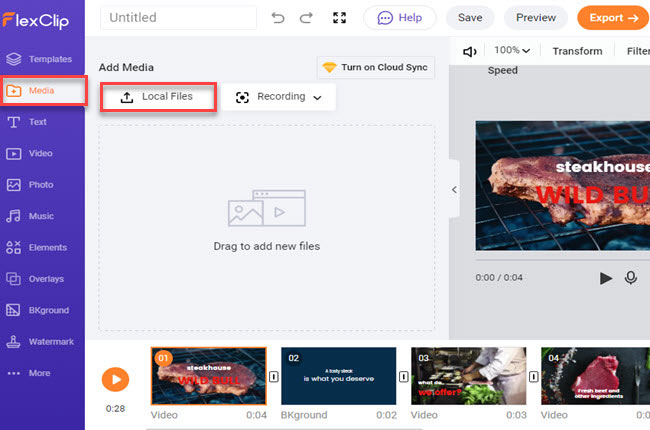Open the Templates sidebar section
Screen dimensions: 650x430
pos(39,59)
